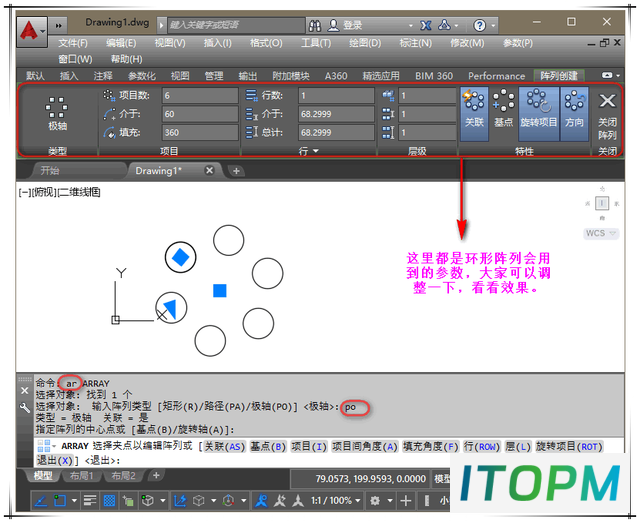The width and height of the screenshot is (640, 523).
Task: Switch to the 默认 ribbon tab
Action: [35, 76]
